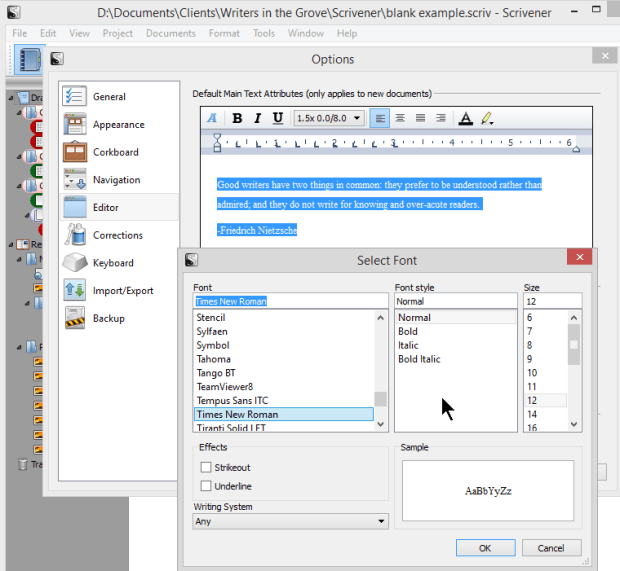The width and height of the screenshot is (620, 571).
Task: Select Tahoma font in list
Action: pyautogui.click(x=284, y=359)
